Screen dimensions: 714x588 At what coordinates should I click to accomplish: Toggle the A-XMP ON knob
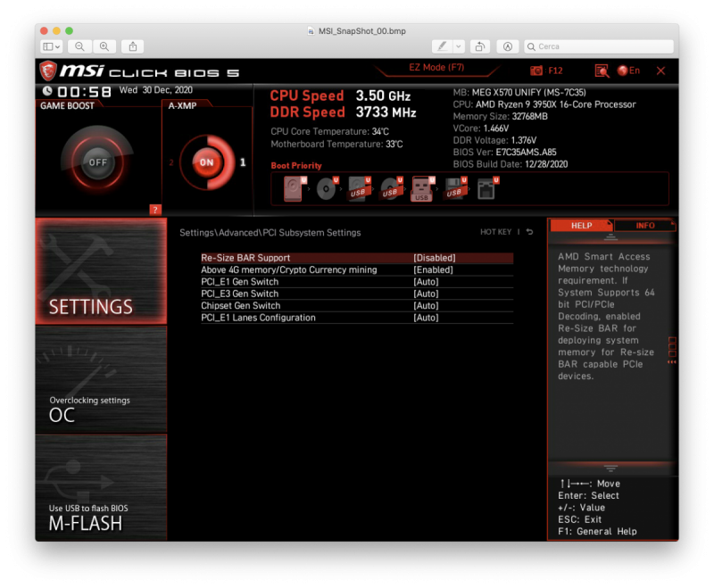pyautogui.click(x=207, y=162)
